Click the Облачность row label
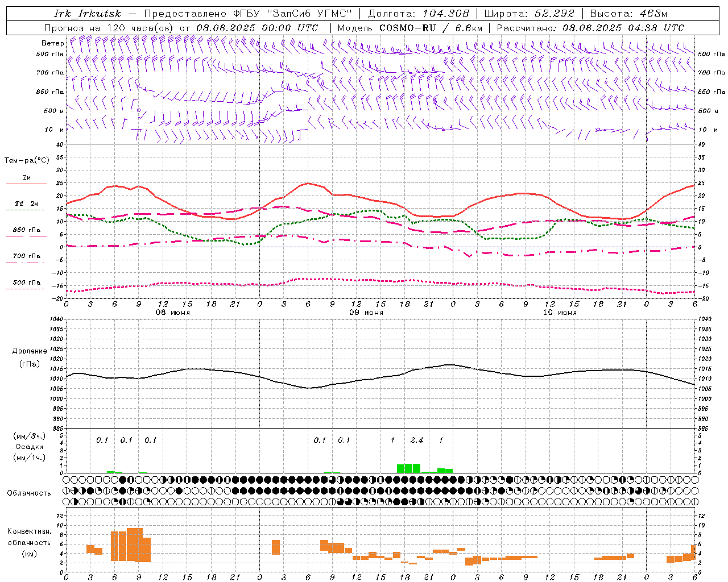 [29, 493]
